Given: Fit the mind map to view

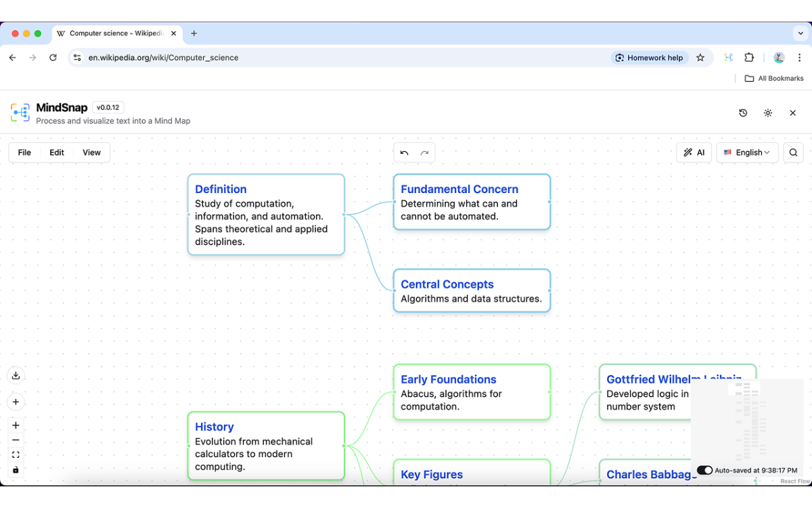Looking at the screenshot, I should (16, 454).
